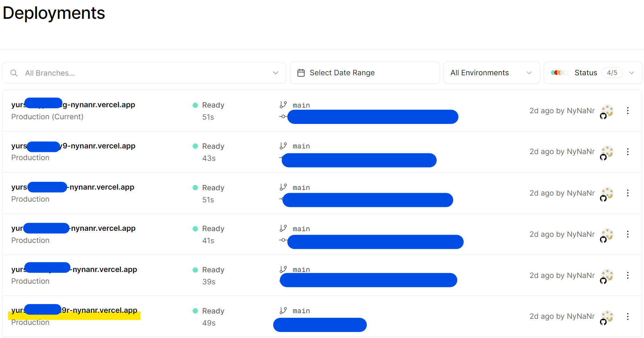
Task: Open the Select Date Range picker
Action: [x=365, y=73]
